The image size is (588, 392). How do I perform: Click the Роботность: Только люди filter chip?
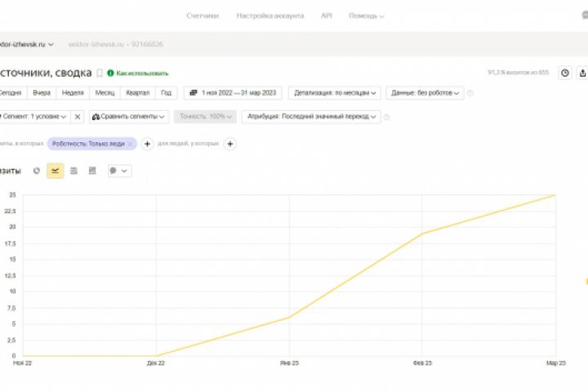coord(91,144)
